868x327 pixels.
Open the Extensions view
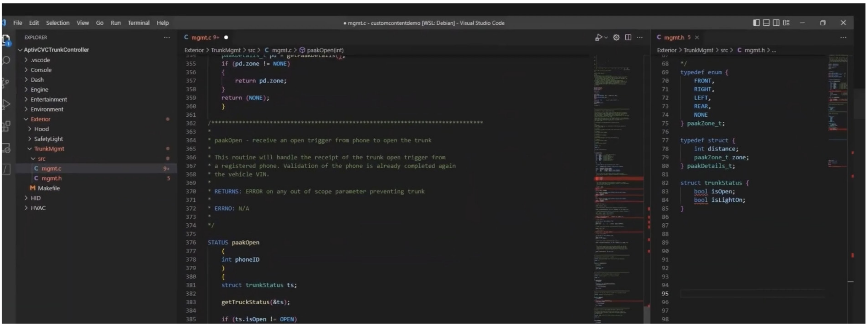point(6,126)
